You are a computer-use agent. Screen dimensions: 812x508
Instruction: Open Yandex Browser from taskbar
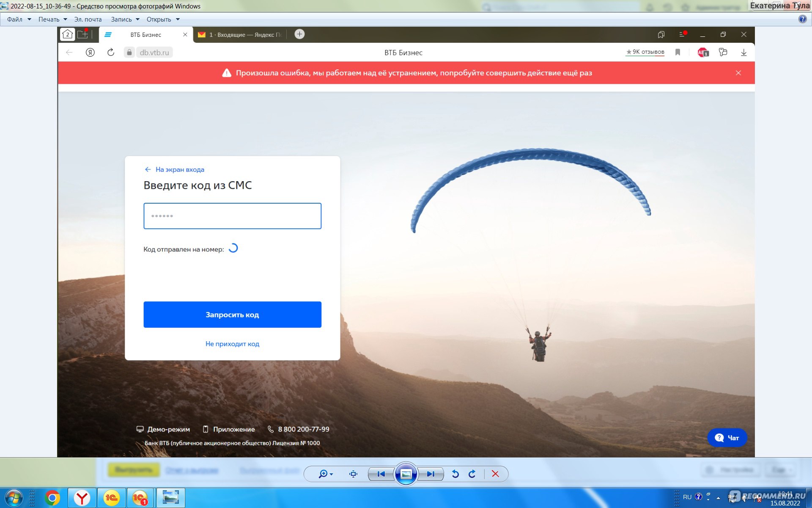coord(82,498)
